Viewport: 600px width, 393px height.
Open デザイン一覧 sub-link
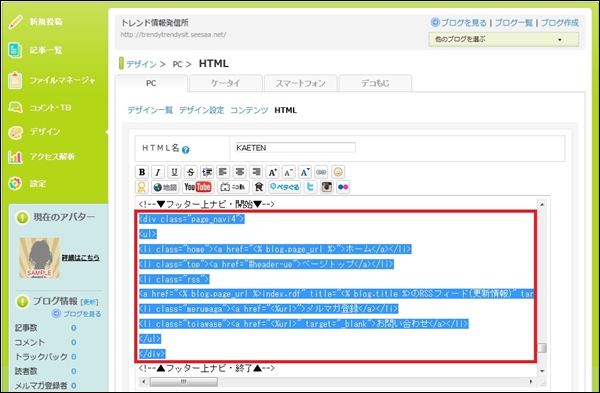[x=150, y=110]
